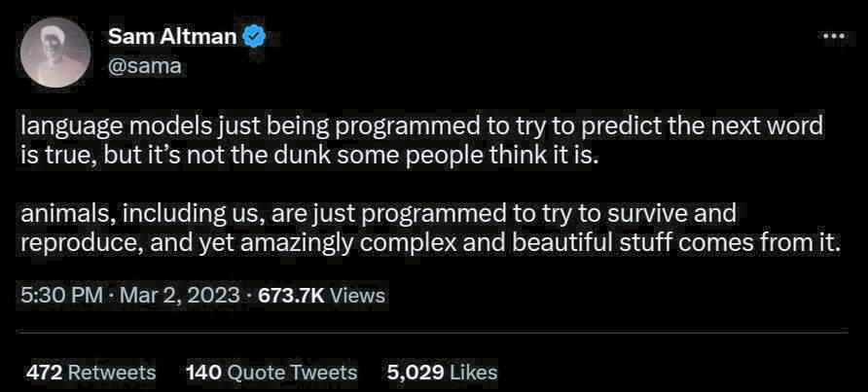
Task: Open the Retweets list label
Action: [x=112, y=372]
